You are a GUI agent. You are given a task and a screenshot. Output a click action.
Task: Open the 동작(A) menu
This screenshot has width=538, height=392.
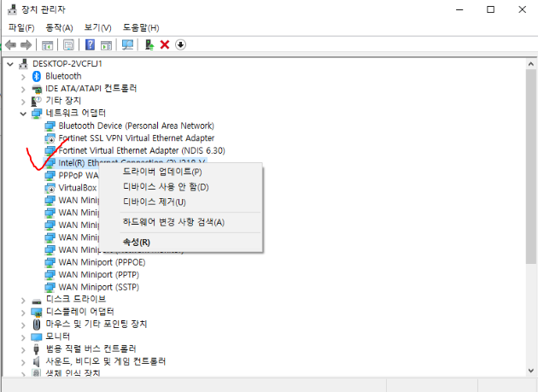click(60, 27)
